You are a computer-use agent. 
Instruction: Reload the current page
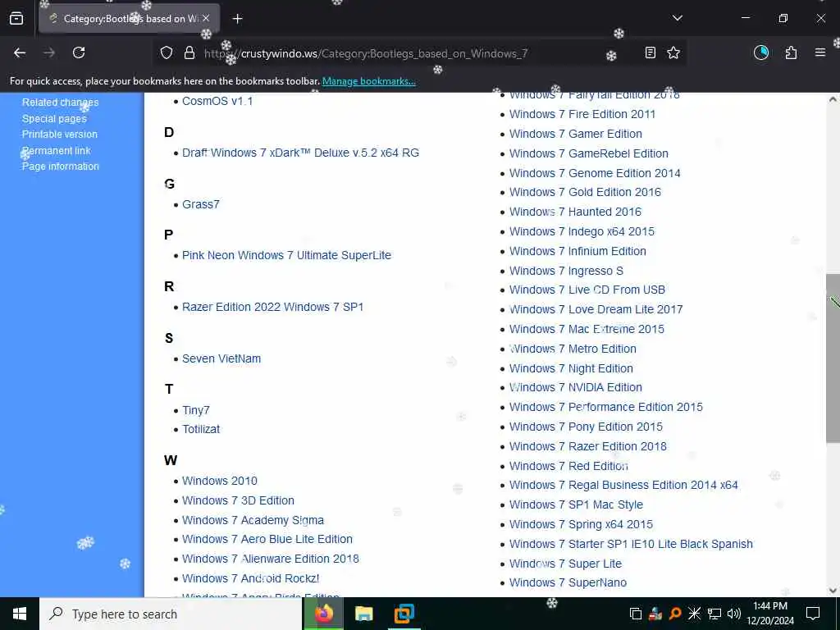(79, 52)
